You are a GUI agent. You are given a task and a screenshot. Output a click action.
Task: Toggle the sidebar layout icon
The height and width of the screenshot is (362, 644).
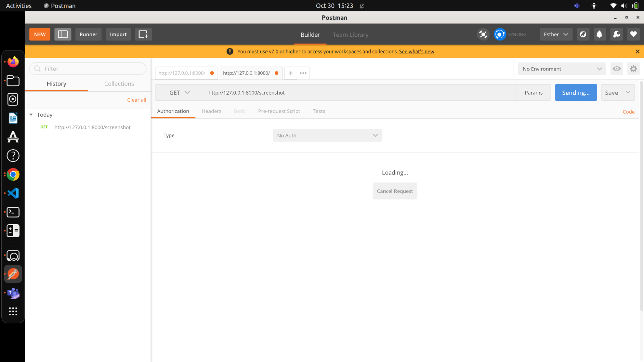(62, 34)
